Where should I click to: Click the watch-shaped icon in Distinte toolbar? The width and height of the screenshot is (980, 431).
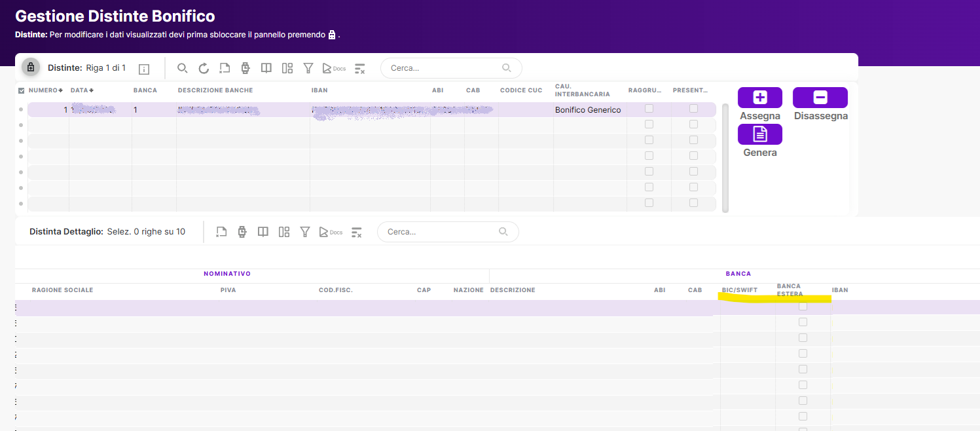pyautogui.click(x=245, y=68)
